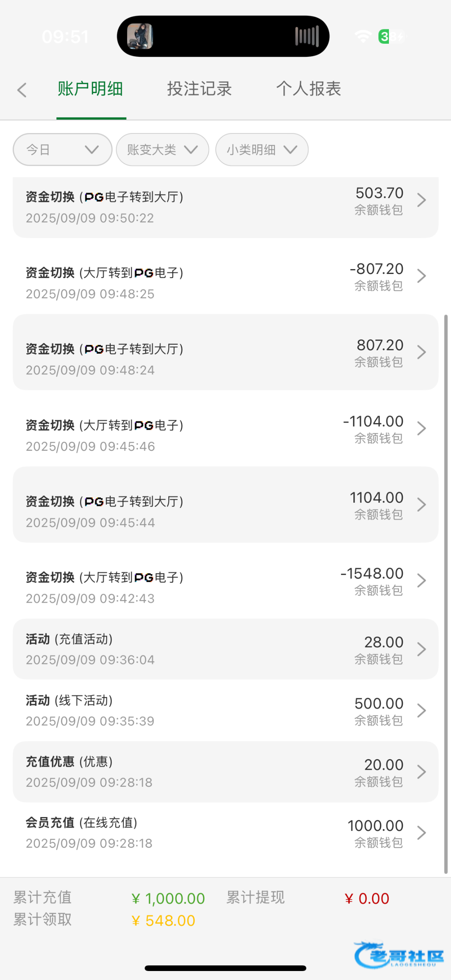Tap the home indicator bar

point(225,968)
